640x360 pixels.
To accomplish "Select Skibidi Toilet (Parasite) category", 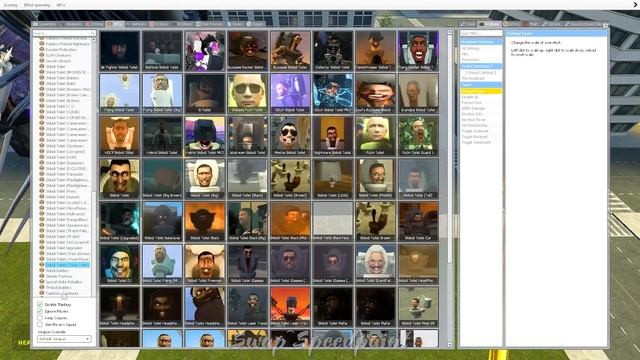I will point(64,174).
